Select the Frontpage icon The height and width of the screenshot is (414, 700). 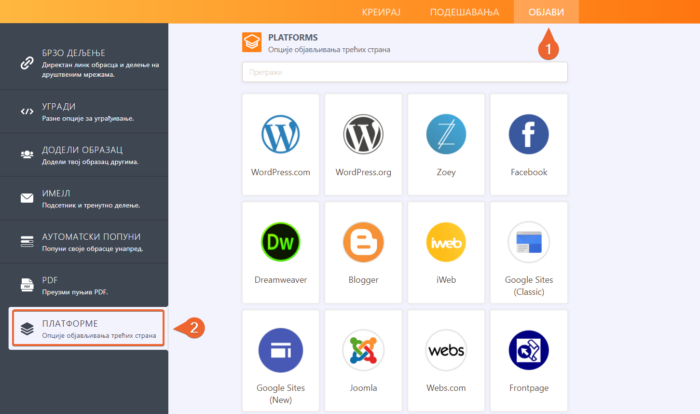coord(529,350)
